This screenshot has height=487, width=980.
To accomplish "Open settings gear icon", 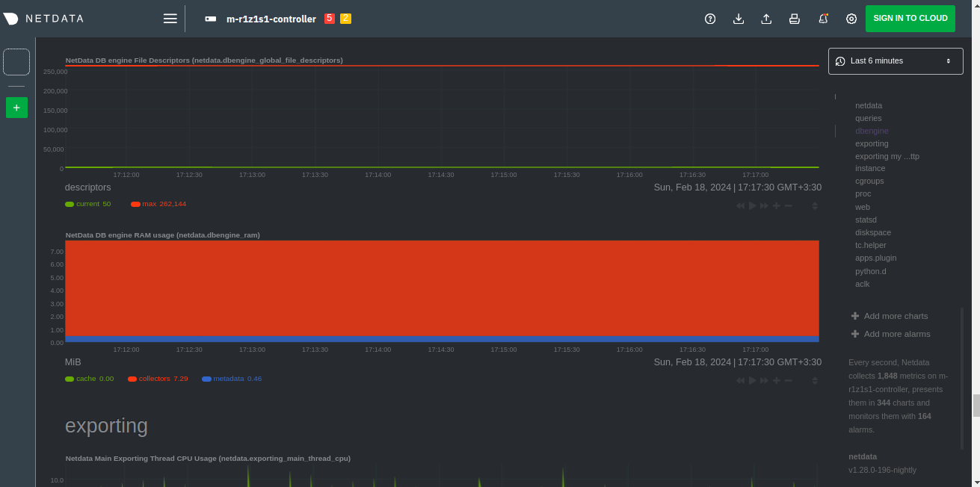I will click(851, 19).
